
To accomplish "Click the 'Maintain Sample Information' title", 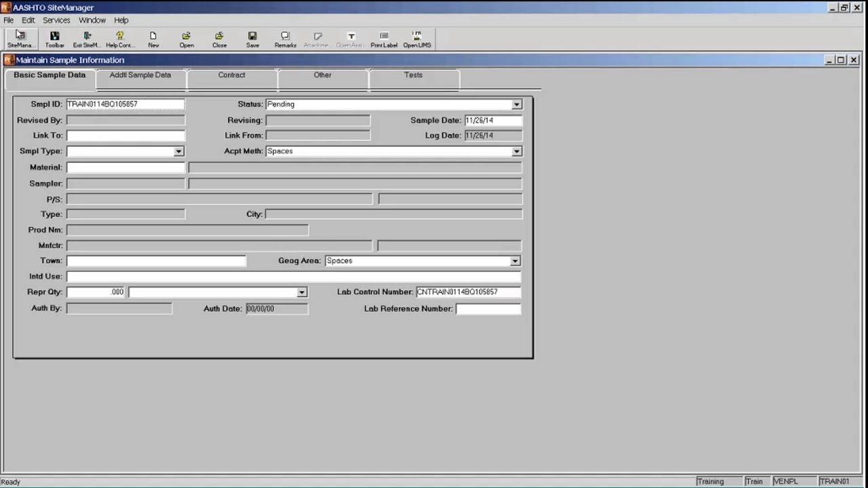I will (x=70, y=60).
